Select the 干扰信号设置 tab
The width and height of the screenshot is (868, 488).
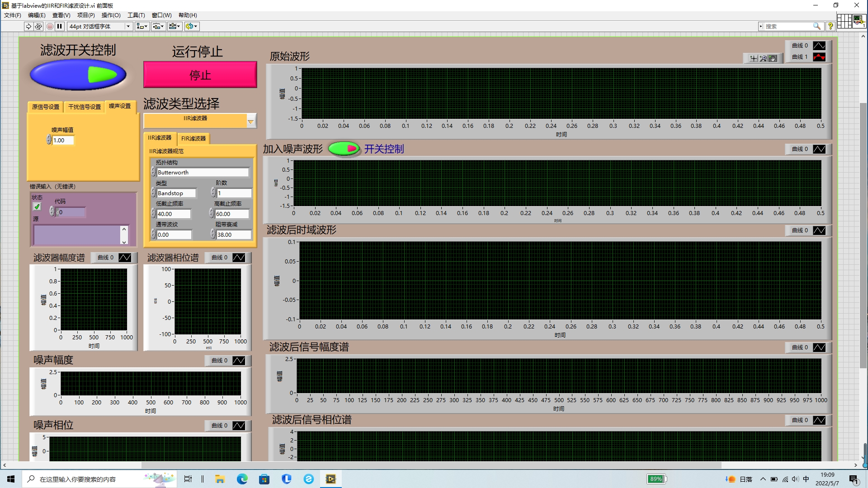85,107
